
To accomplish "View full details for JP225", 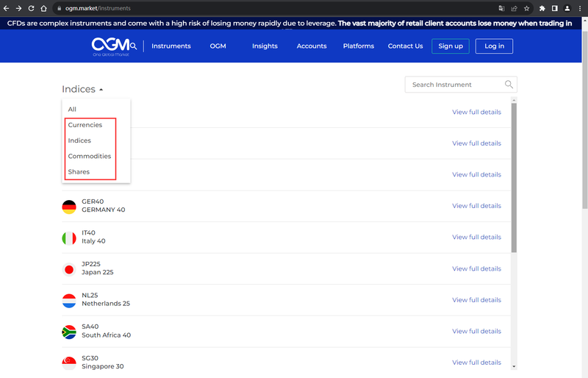I will [x=476, y=268].
